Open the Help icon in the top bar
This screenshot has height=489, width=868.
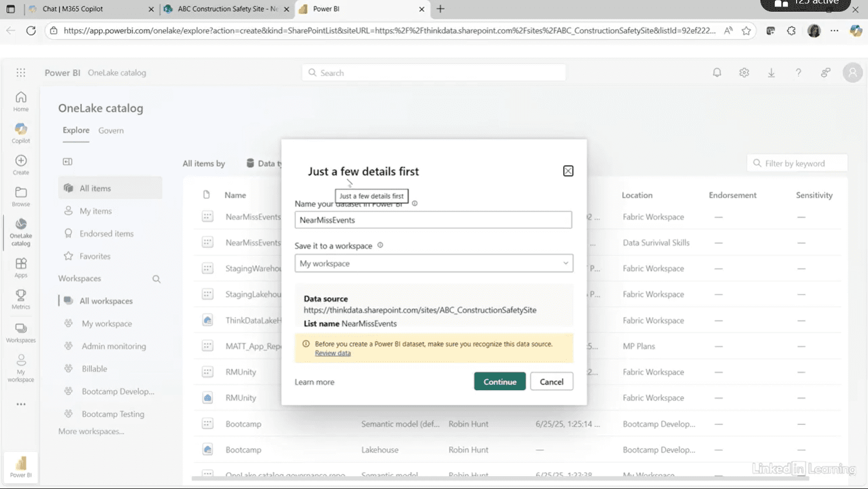[798, 72]
